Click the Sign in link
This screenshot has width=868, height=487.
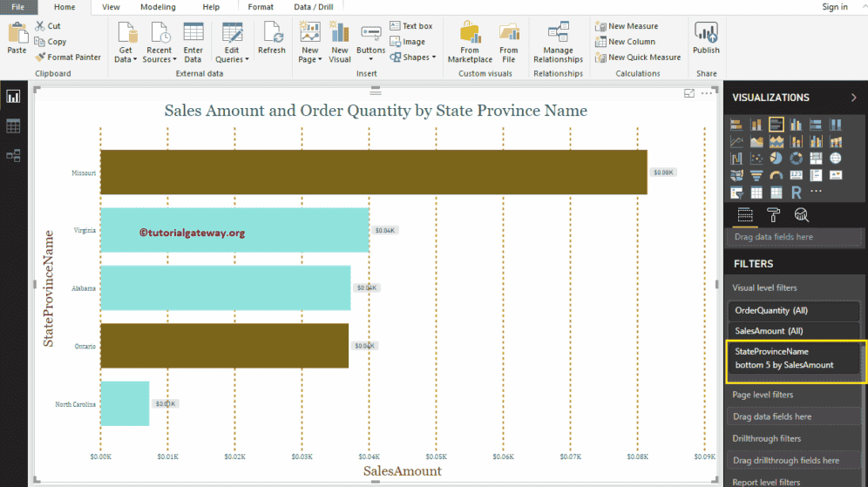(x=834, y=7)
